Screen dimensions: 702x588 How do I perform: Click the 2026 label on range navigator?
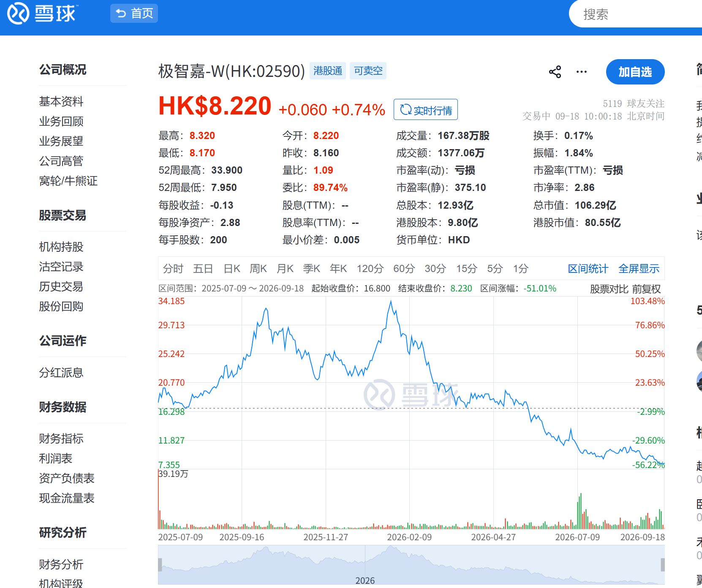pos(365,581)
